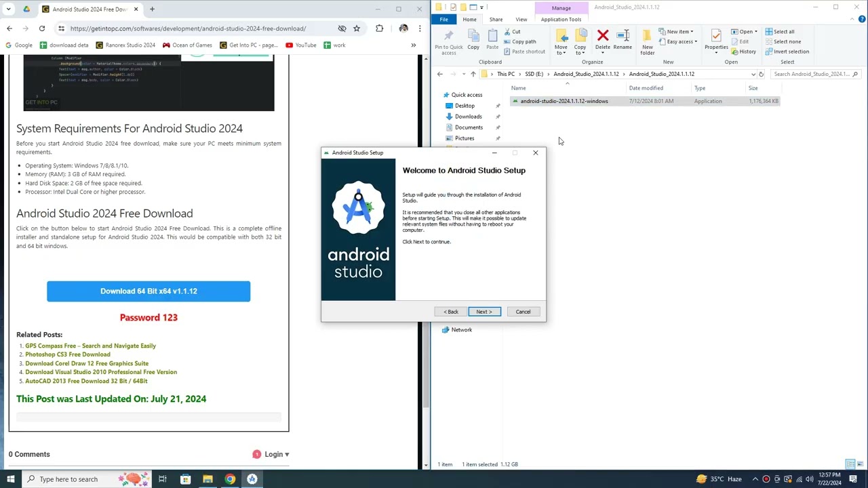Open the Visual Studio 2010 Professional link
Screen dimensions: 868x488
click(x=101, y=372)
